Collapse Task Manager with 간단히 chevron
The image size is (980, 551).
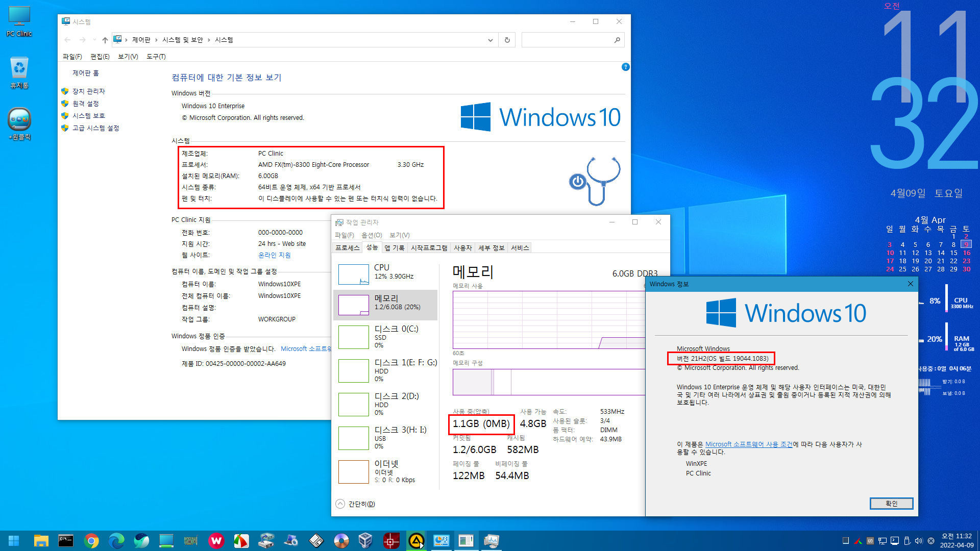[340, 504]
